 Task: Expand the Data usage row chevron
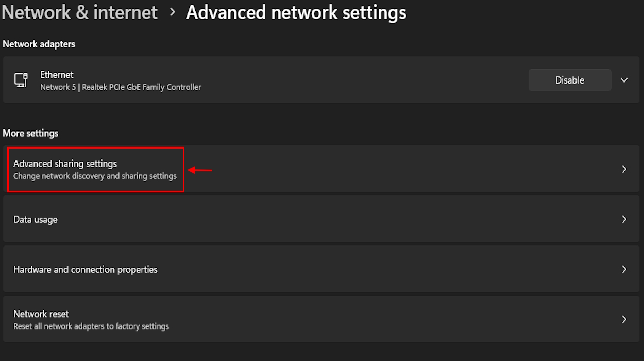coord(624,219)
